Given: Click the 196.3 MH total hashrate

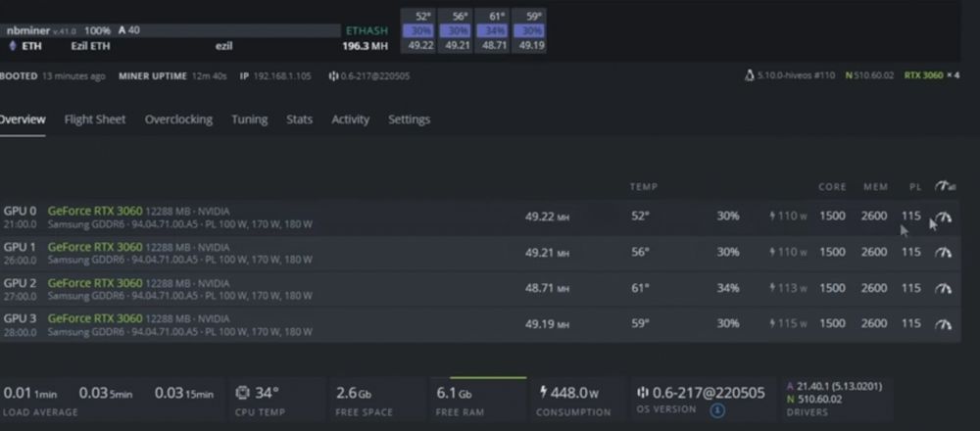Looking at the screenshot, I should pos(365,46).
